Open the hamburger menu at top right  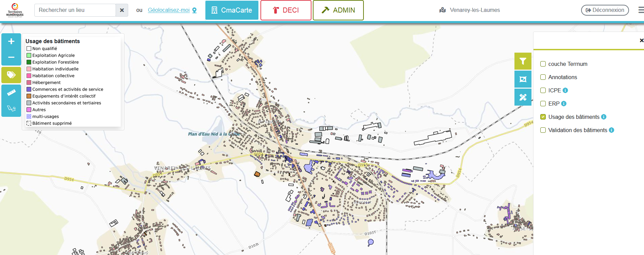coord(641,10)
